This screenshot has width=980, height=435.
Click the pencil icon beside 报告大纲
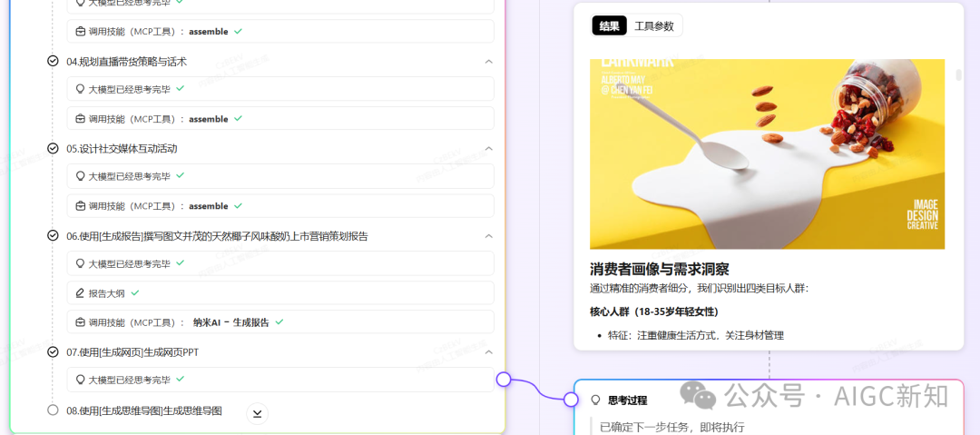tap(80, 293)
